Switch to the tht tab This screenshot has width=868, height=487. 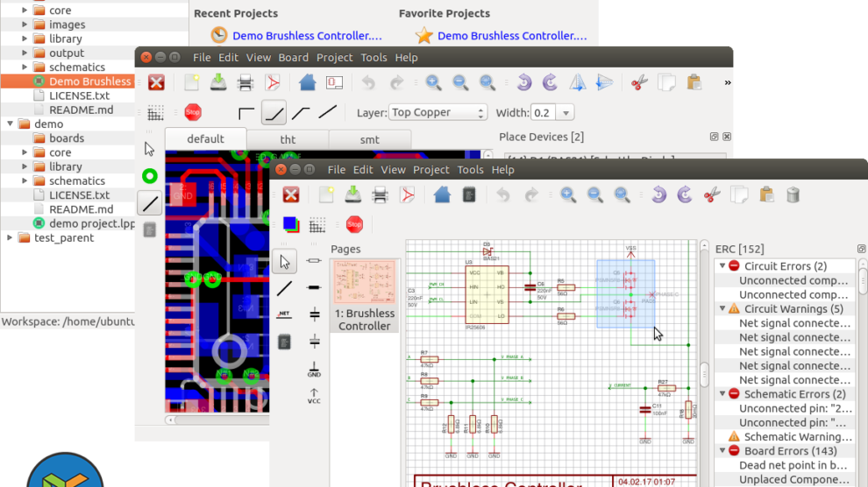[288, 139]
